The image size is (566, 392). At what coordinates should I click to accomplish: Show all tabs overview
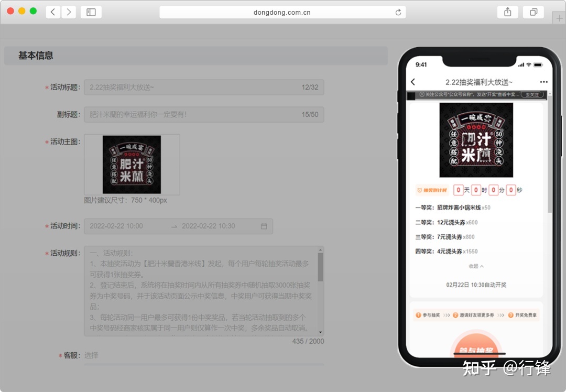coord(534,12)
